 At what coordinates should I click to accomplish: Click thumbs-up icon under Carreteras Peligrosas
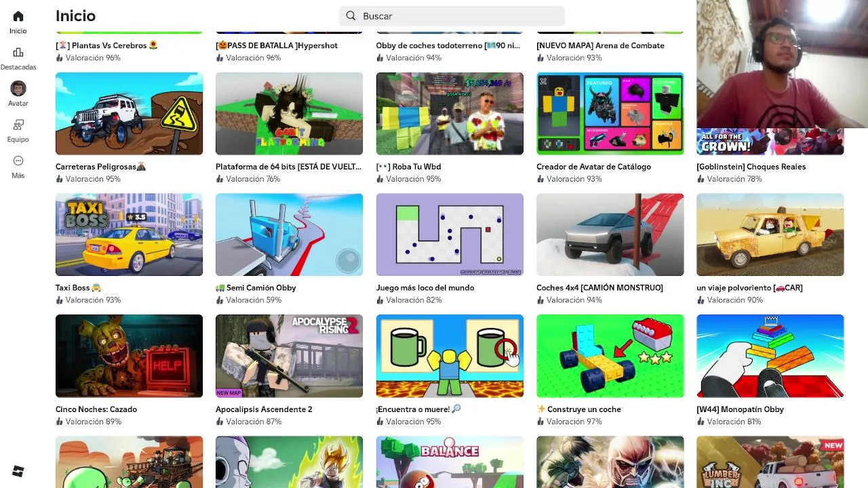pyautogui.click(x=60, y=179)
